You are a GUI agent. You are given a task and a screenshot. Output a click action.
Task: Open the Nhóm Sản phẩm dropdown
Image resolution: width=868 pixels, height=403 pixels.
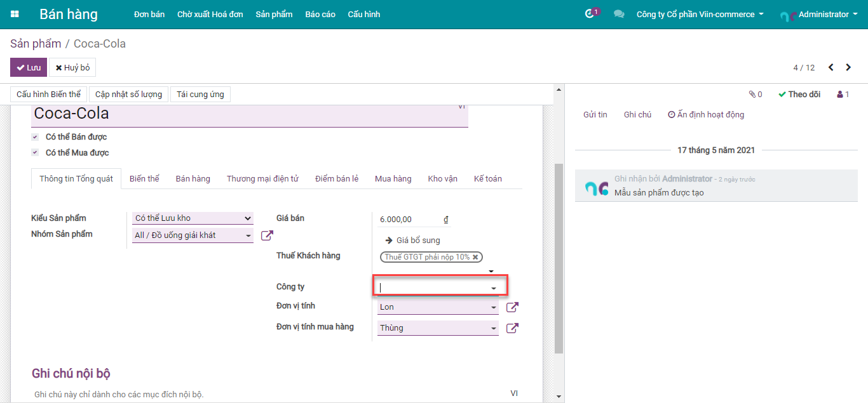pyautogui.click(x=193, y=235)
